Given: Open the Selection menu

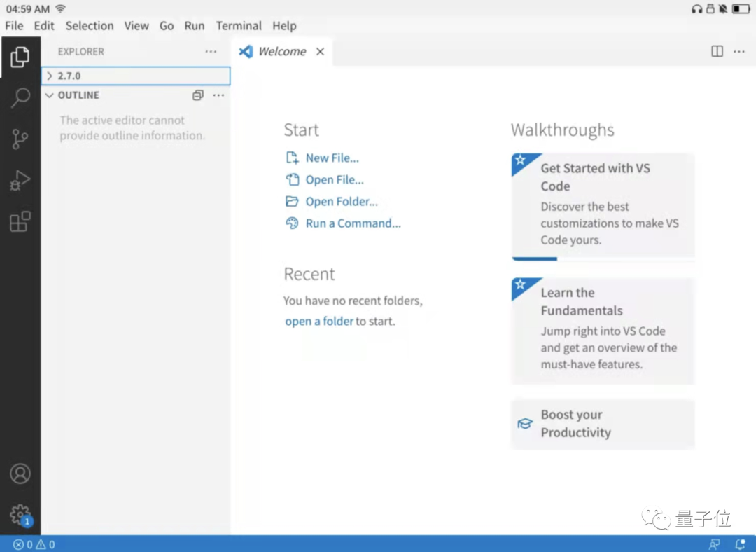Looking at the screenshot, I should coord(90,26).
